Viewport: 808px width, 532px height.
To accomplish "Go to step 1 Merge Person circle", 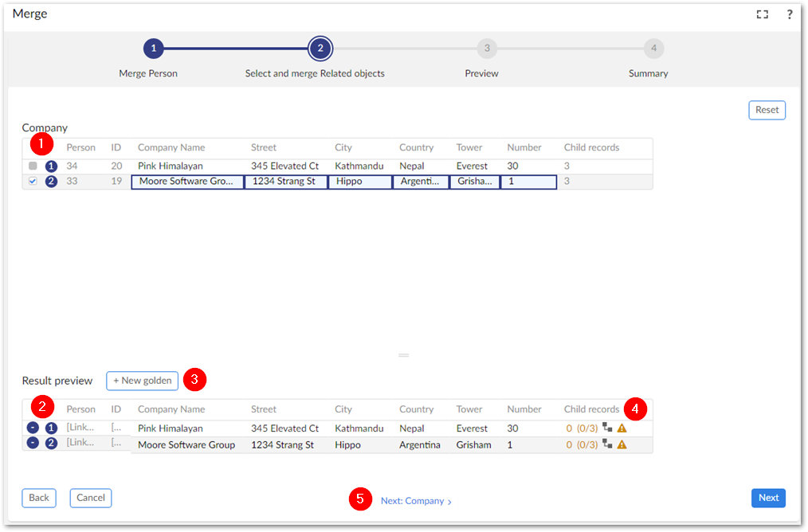I will 154,49.
